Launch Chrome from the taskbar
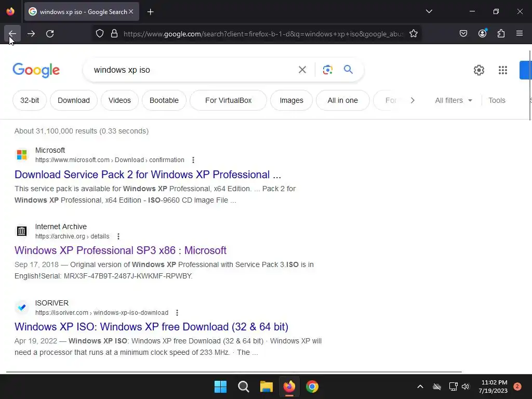 point(312,387)
